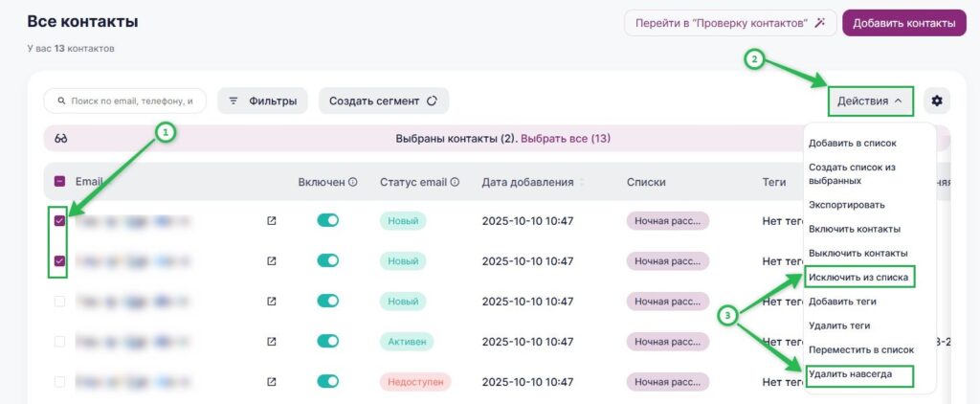Uncheck the first selected contact checkbox
Viewport: 980px width, 404px height.
click(59, 221)
